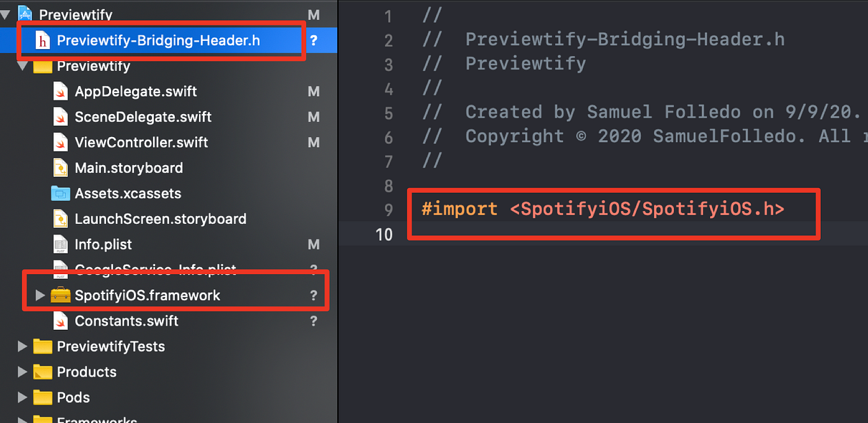Click line number 9 in the gutter

[x=387, y=209]
